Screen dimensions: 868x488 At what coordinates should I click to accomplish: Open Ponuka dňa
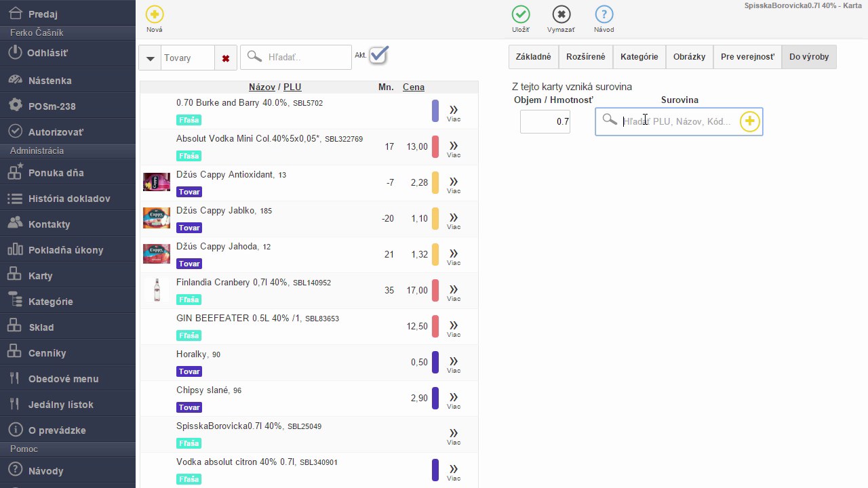(68, 172)
